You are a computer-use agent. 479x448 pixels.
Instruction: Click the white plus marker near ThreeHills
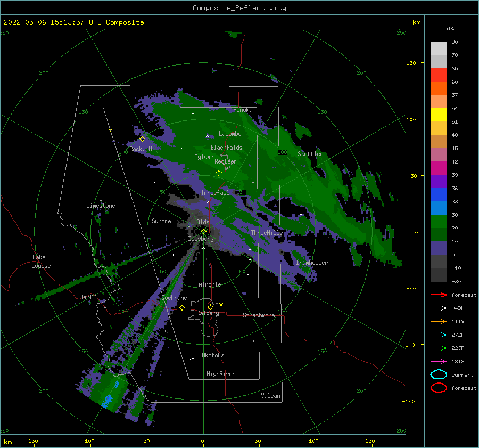[x=301, y=214]
